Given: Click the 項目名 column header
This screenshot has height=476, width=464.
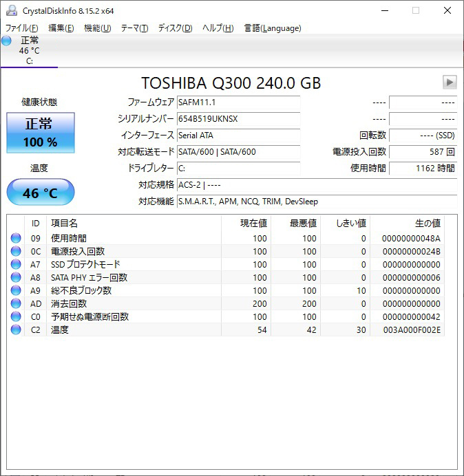Looking at the screenshot, I should click(134, 224).
